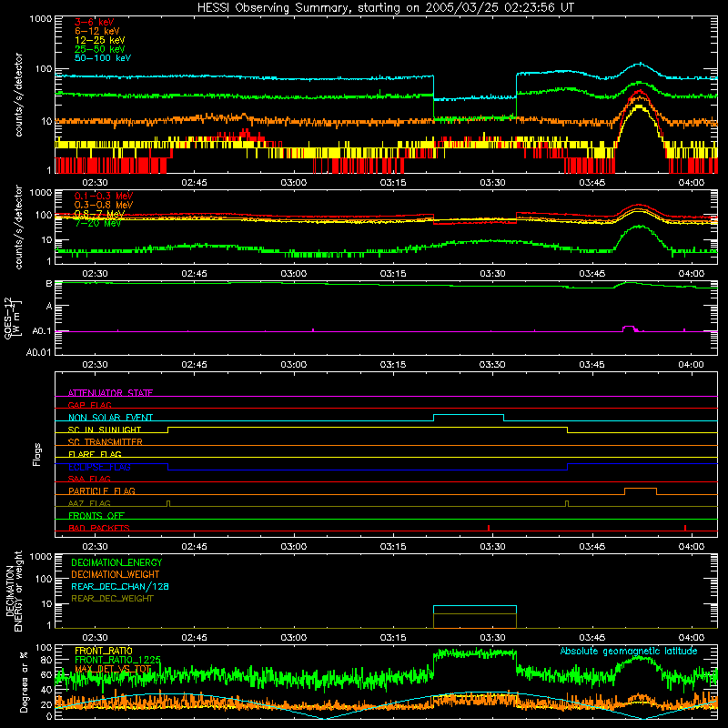728x728 pixels.
Task: Click the 0.1-0.3 MeV legend label
Action: (x=104, y=196)
